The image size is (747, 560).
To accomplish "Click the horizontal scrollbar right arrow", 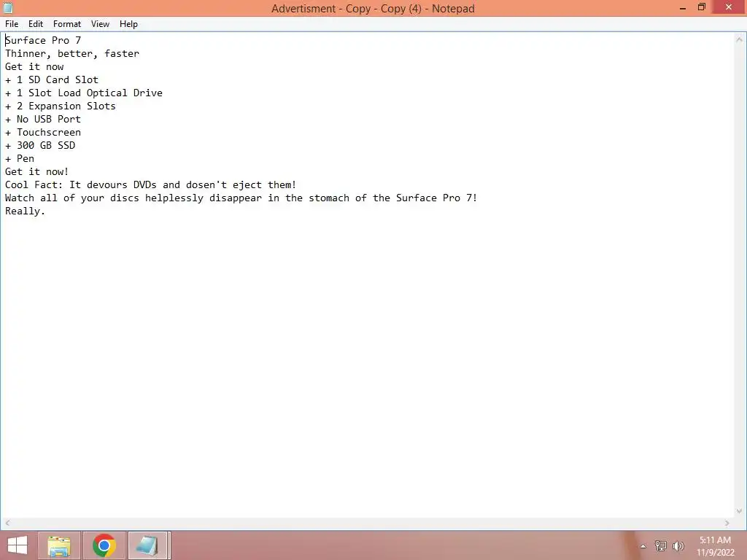I will (x=727, y=523).
